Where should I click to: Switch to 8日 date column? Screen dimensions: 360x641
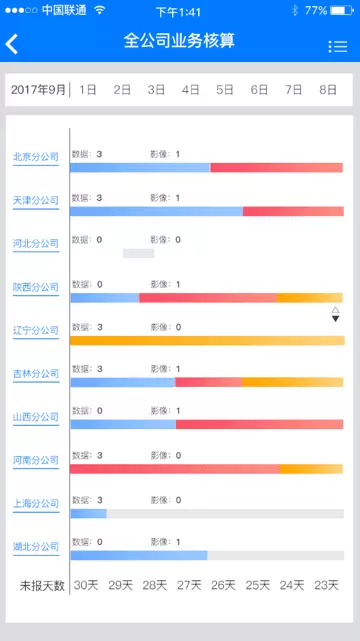(x=328, y=90)
